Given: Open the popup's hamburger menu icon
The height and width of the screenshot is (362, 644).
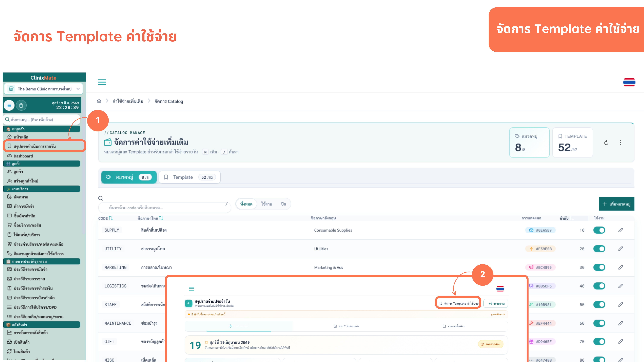Looking at the screenshot, I should [191, 289].
